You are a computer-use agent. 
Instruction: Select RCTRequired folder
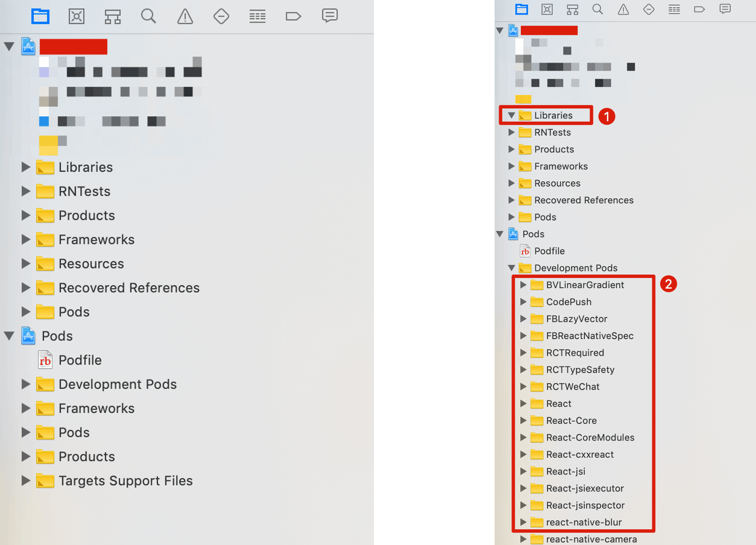[567, 353]
